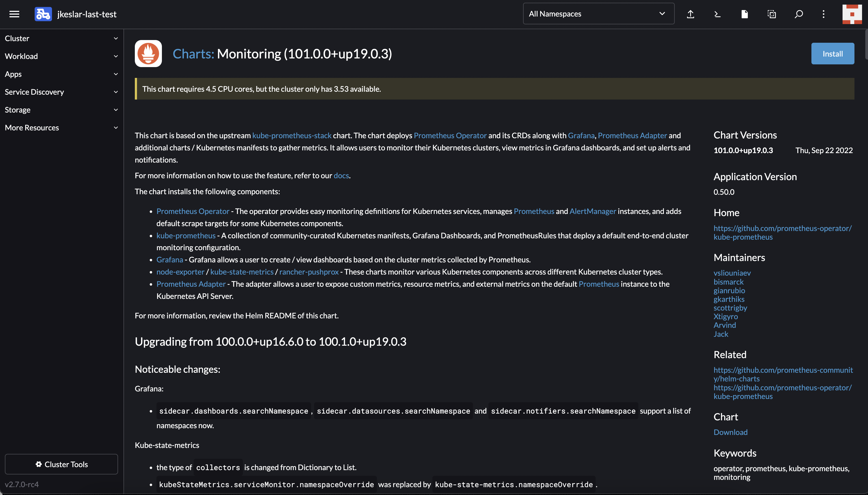
Task: Expand the Cluster section
Action: point(61,38)
